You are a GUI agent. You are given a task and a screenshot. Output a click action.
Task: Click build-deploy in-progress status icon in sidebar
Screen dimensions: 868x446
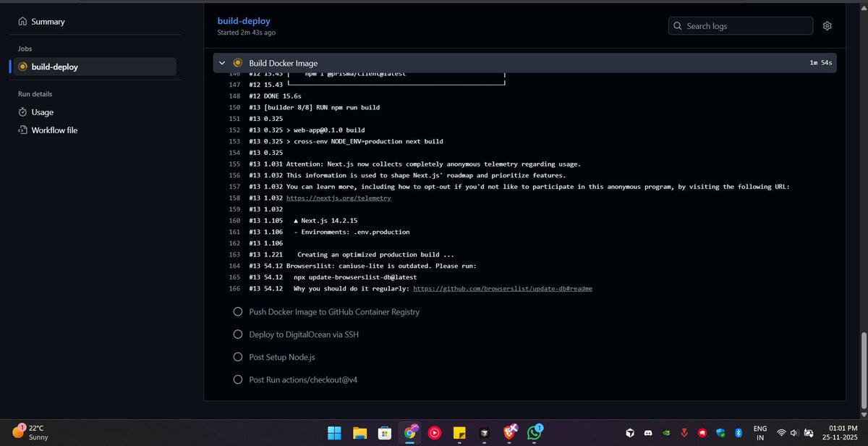point(22,67)
